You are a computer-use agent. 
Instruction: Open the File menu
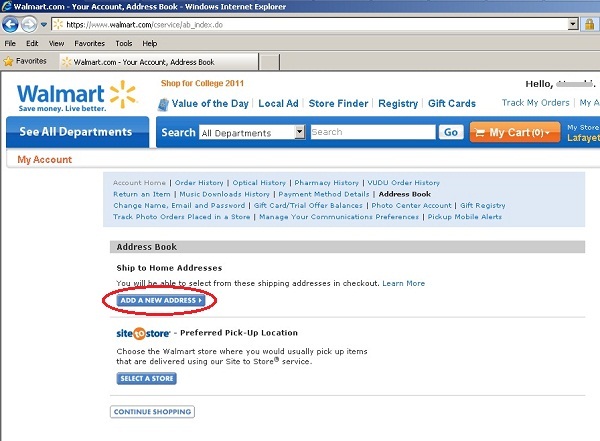(x=10, y=43)
